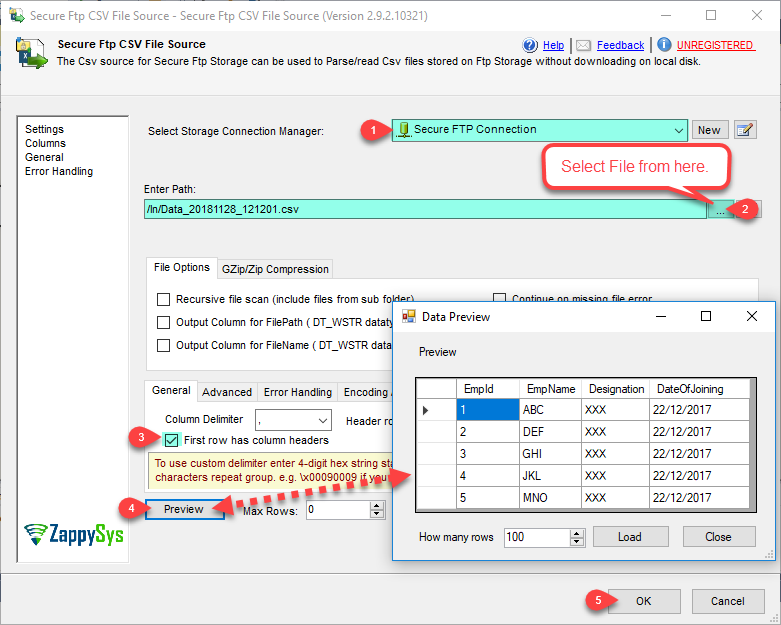Screen dimensions: 781x625
Task: Click the Feedback envelope icon
Action: tap(583, 46)
